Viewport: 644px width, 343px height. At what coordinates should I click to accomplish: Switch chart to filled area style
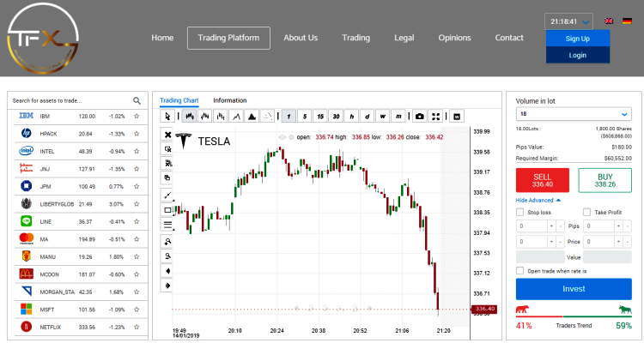pos(252,117)
